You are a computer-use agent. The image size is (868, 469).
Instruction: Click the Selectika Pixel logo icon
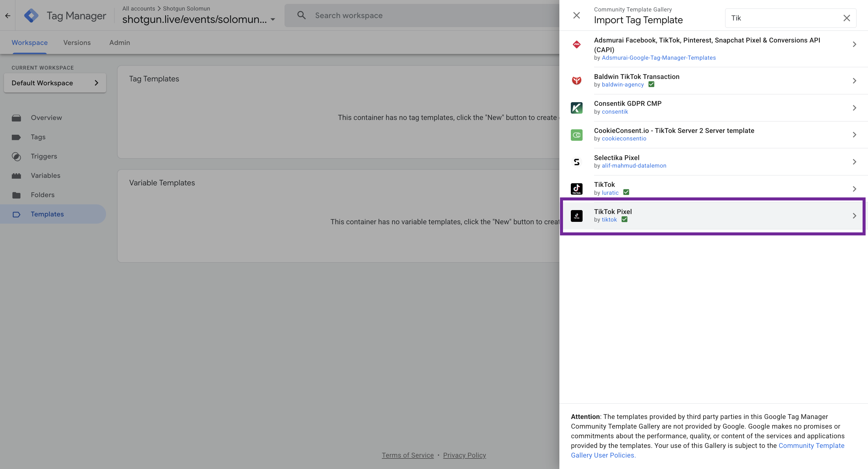click(x=577, y=162)
